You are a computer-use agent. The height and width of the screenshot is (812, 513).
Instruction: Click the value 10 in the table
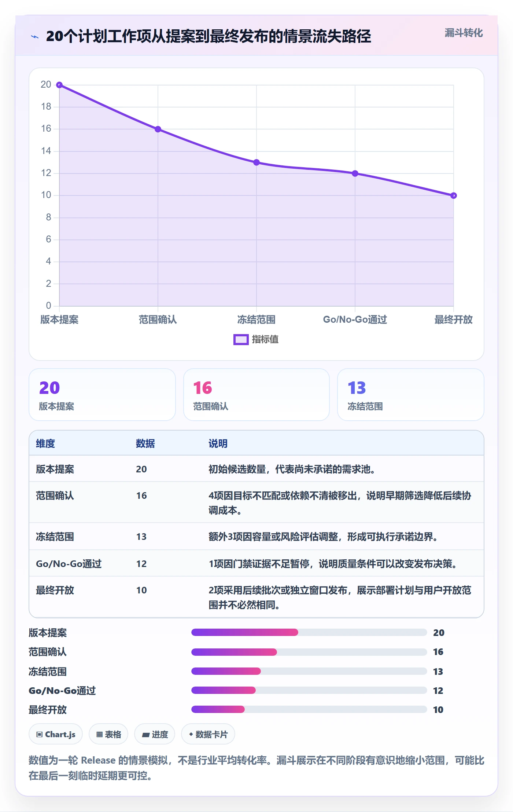pos(141,590)
